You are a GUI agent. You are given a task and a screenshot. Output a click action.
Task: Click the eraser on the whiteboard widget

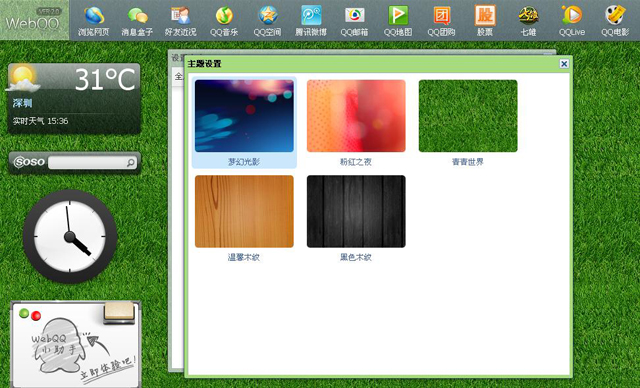[x=119, y=313]
